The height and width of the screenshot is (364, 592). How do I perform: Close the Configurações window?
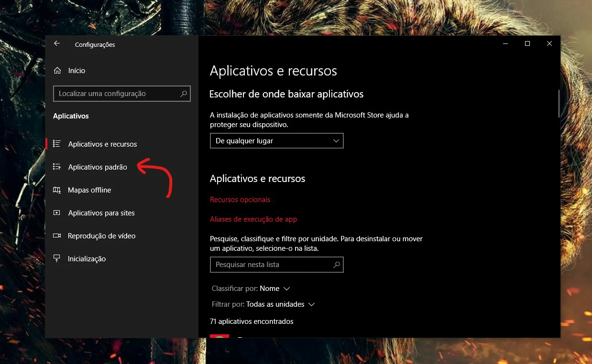549,43
